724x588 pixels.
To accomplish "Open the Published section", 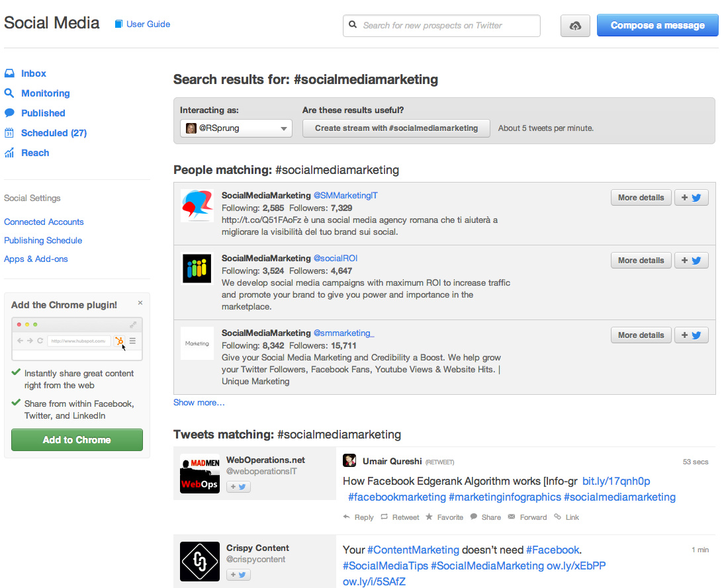I will pos(44,113).
